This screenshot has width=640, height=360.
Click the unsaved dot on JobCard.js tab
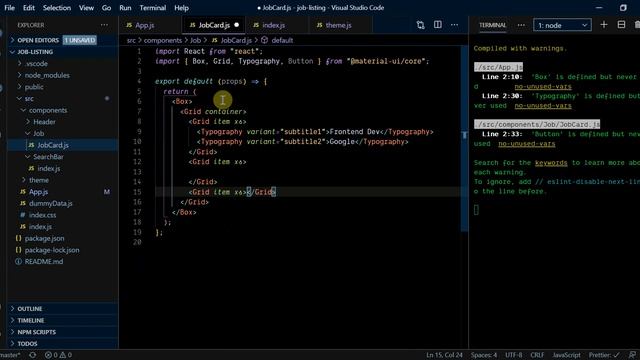236,25
